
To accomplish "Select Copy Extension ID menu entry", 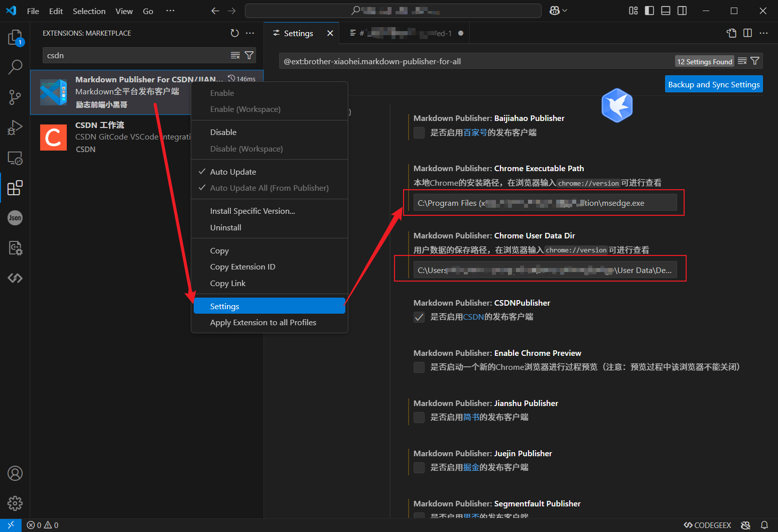I will (269, 267).
